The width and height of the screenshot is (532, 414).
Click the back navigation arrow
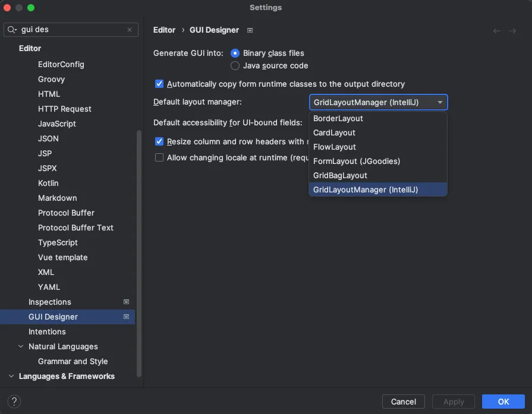pos(497,30)
